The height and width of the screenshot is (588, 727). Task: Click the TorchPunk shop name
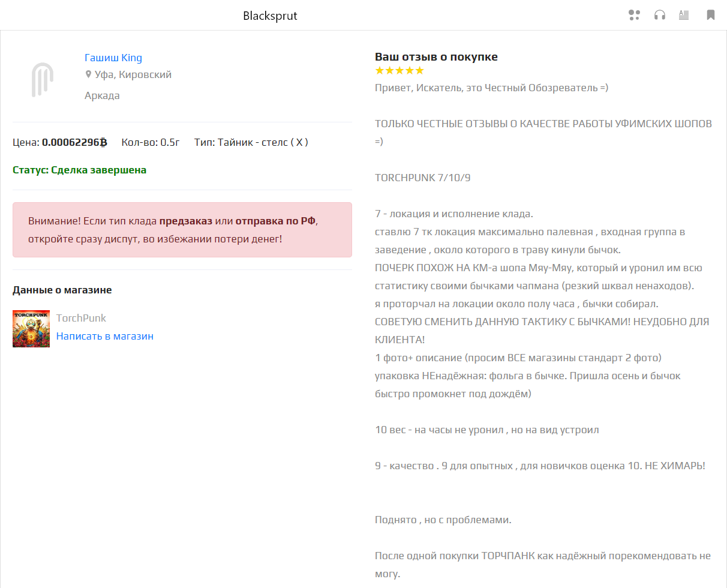[81, 318]
